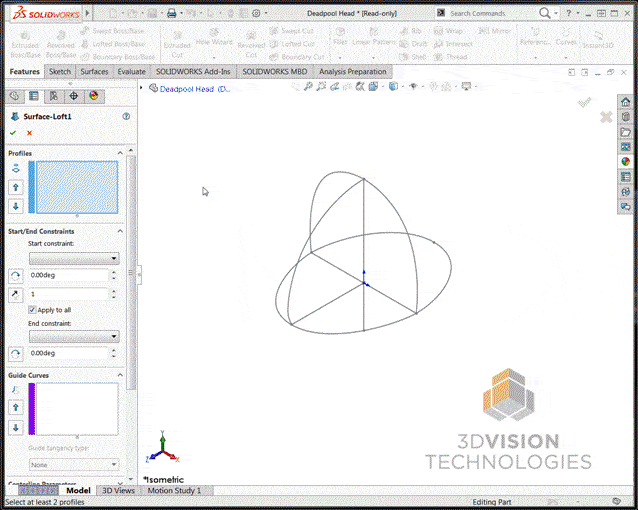This screenshot has width=638, height=510.
Task: Reverse start constraint direction angle icon
Action: (x=15, y=276)
